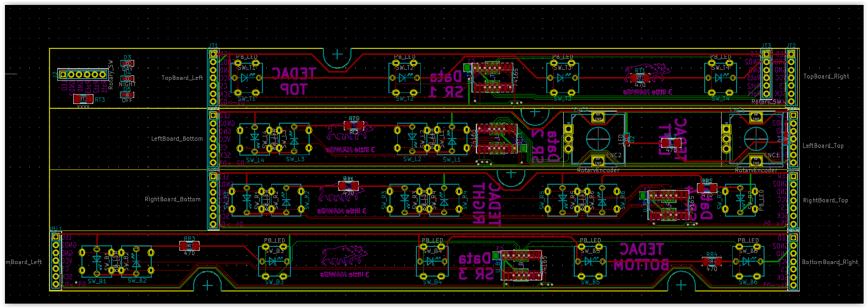
Task: Select the D3 DAY LED footprint
Action: 127,63
